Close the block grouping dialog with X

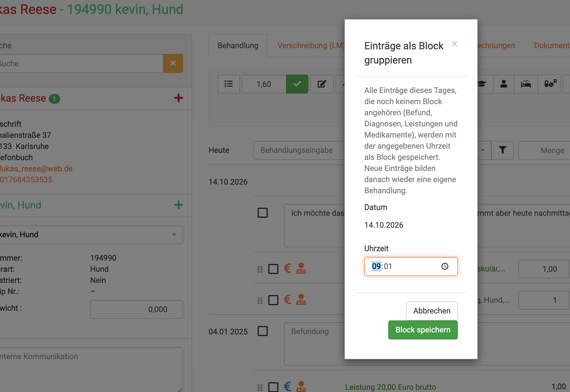click(x=454, y=44)
